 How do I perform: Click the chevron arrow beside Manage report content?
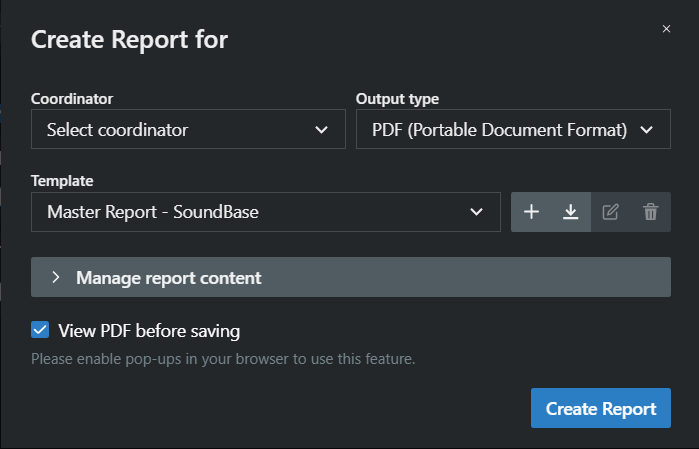(x=56, y=277)
